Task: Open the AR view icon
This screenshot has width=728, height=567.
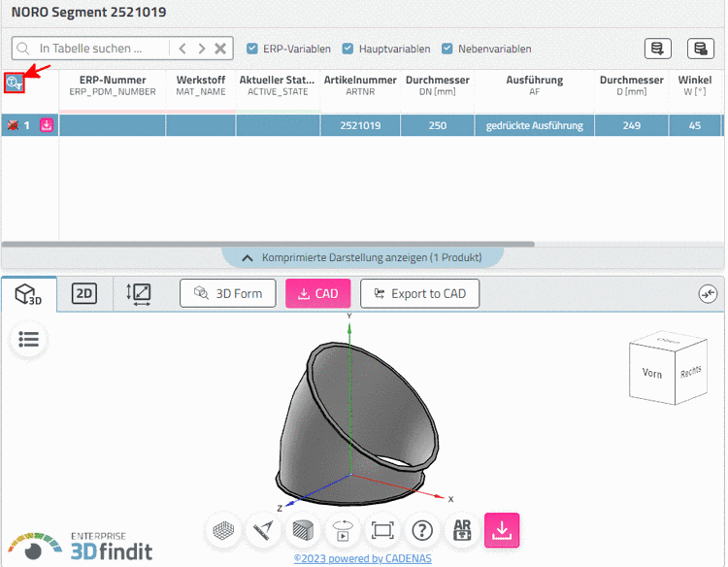Action: (x=462, y=530)
